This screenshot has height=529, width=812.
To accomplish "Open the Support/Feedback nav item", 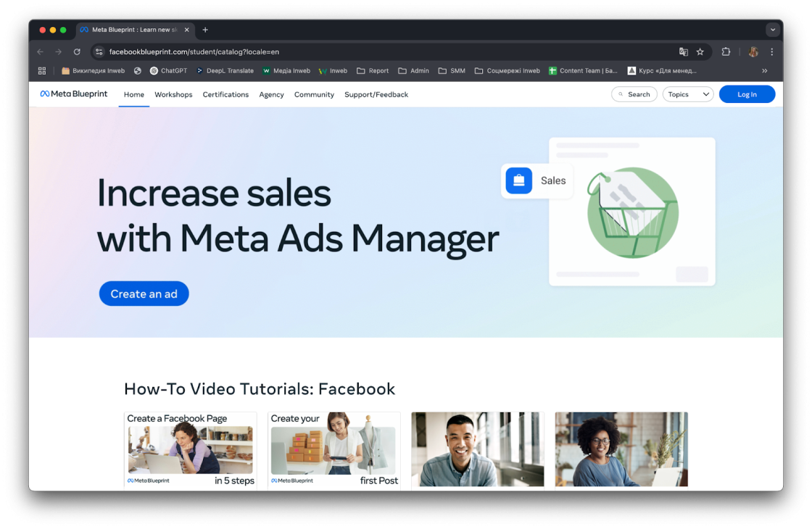I will point(376,95).
